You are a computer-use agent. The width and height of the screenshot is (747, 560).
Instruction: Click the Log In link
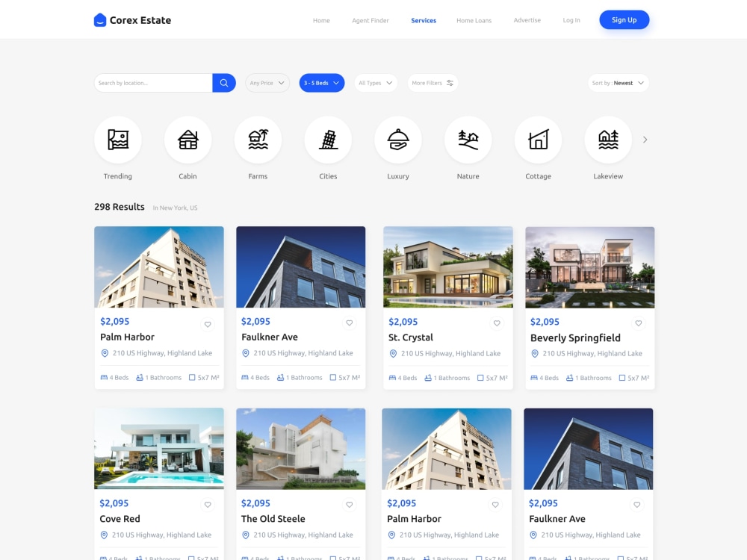[x=571, y=20]
